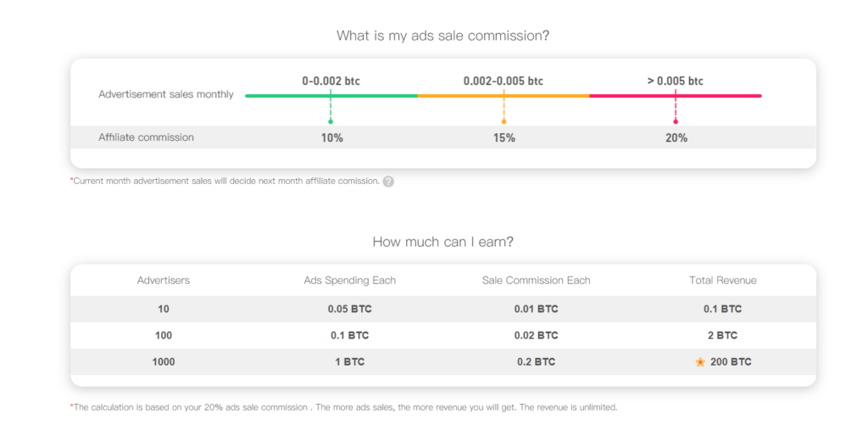Screen dimensions: 868x436
Task: Click the Ads Spending Each column header
Action: click(x=349, y=281)
